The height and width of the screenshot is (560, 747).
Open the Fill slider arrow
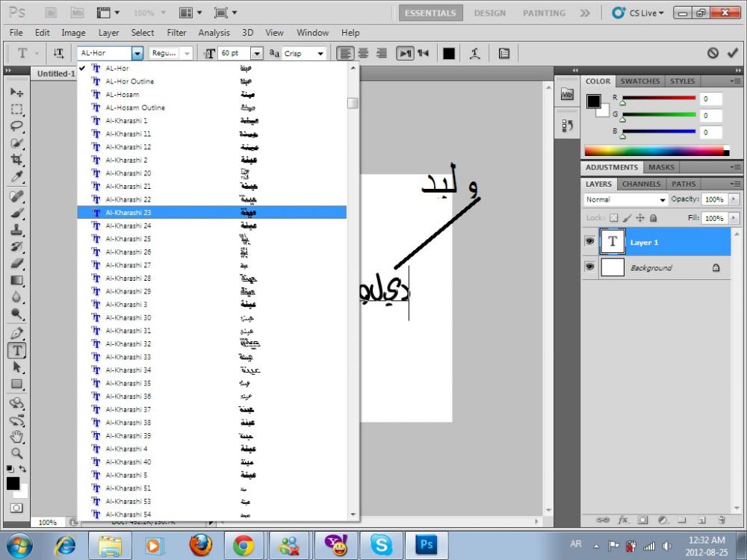click(734, 218)
